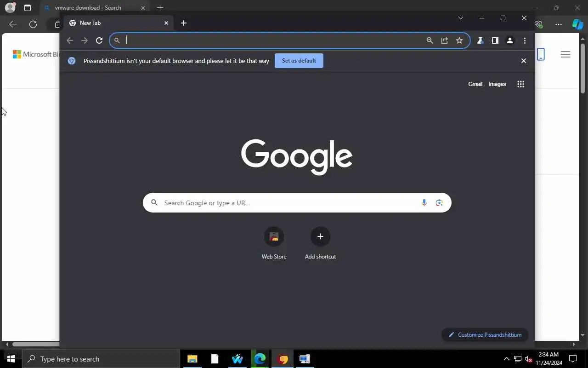This screenshot has height=368, width=588.
Task: Click the forward arrow in the front browser toolbar
Action: (85, 40)
